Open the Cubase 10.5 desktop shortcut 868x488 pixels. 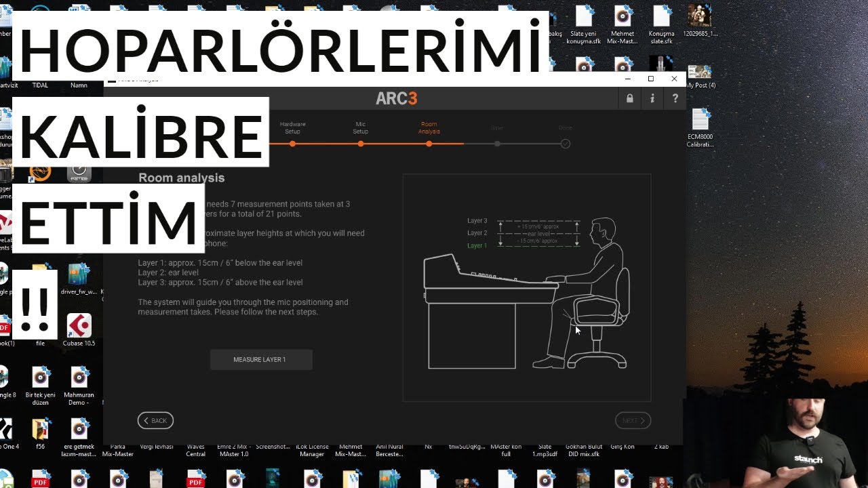pos(79,330)
